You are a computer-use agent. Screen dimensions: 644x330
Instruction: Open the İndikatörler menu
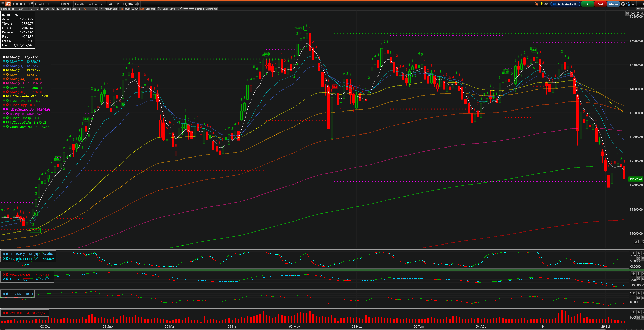(x=96, y=4)
